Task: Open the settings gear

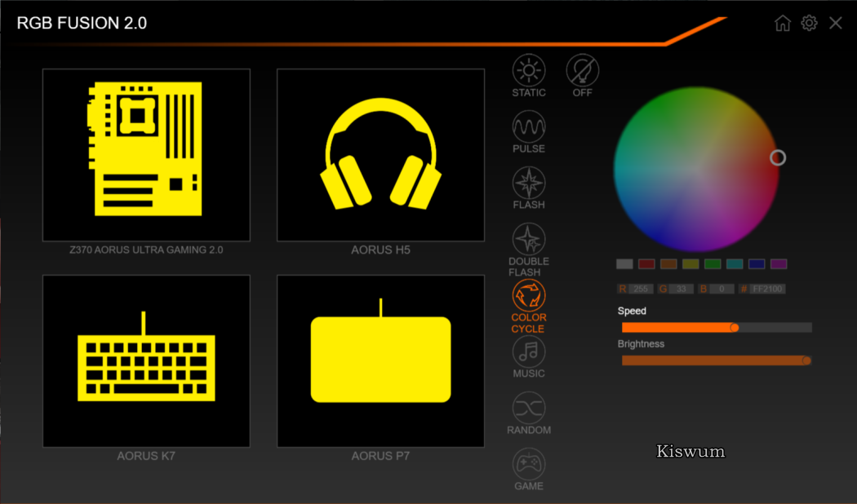Action: pyautogui.click(x=809, y=23)
